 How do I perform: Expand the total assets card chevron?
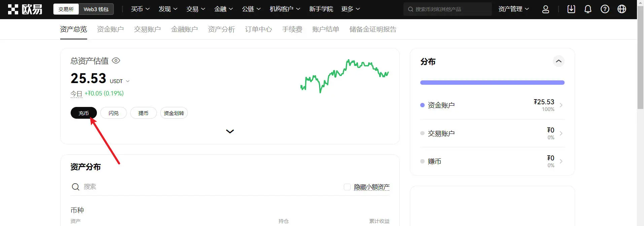[230, 131]
